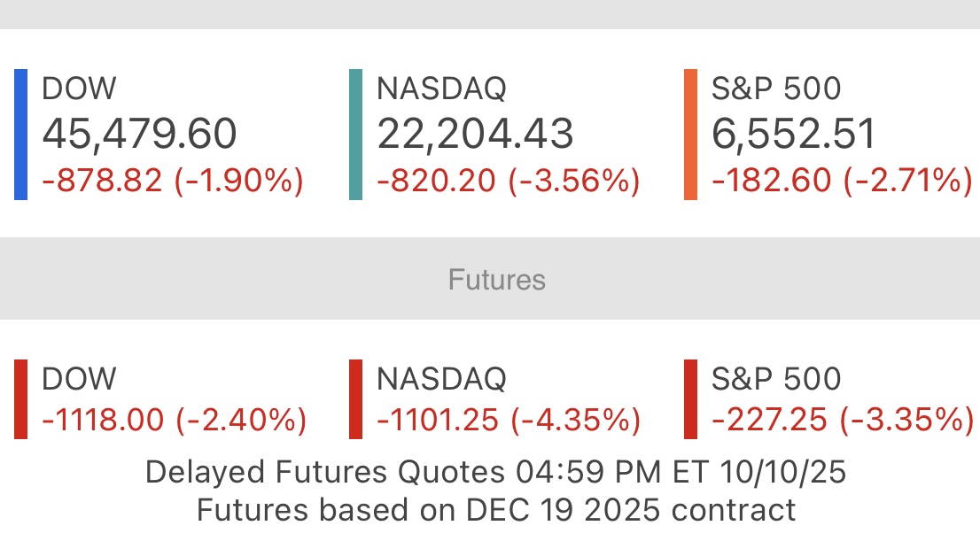This screenshot has width=980, height=541.
Task: Click the blue DOW color bar
Action: click(21, 135)
